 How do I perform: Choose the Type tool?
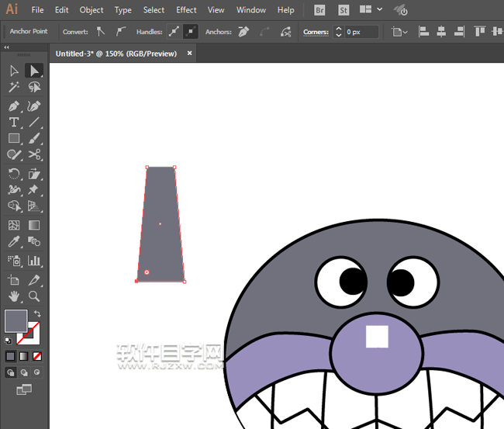pos(14,123)
